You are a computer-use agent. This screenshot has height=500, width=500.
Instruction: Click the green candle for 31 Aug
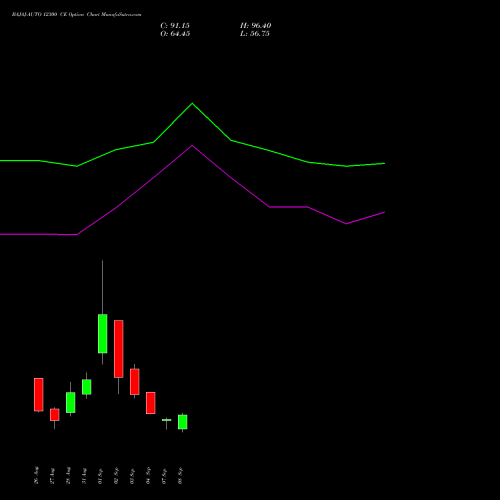point(87,387)
